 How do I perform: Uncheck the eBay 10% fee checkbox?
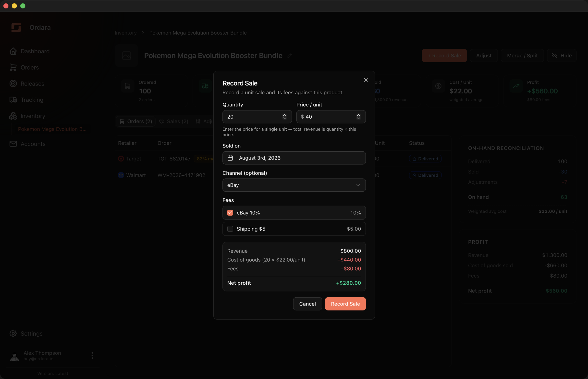(230, 213)
